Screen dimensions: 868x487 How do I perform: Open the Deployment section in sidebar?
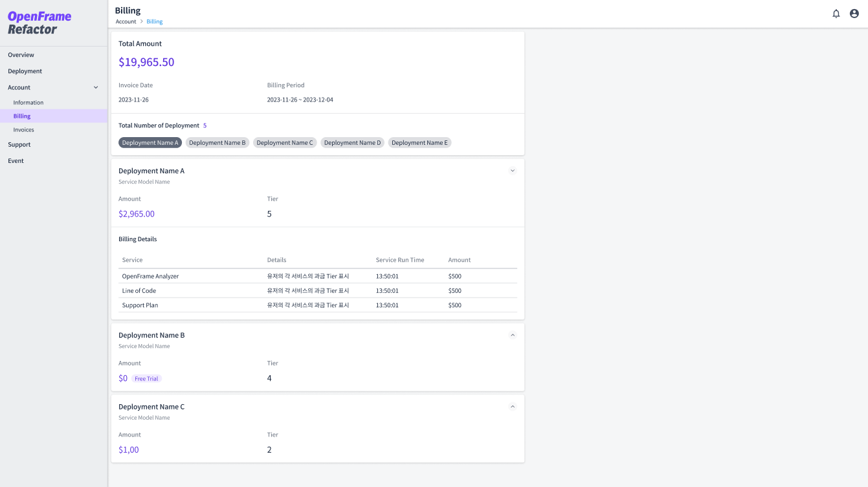click(x=25, y=71)
